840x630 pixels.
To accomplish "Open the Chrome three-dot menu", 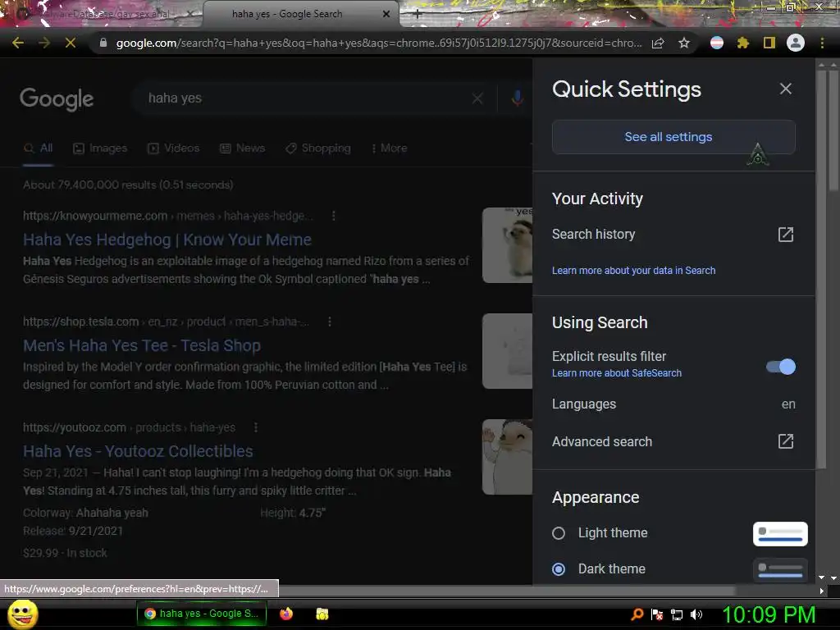I will click(x=822, y=43).
